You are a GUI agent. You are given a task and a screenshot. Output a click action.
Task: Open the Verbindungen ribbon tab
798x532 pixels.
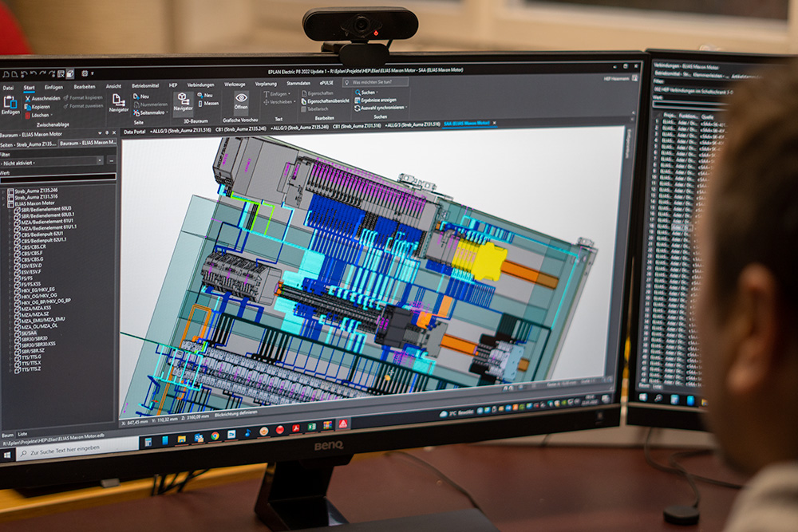click(200, 85)
